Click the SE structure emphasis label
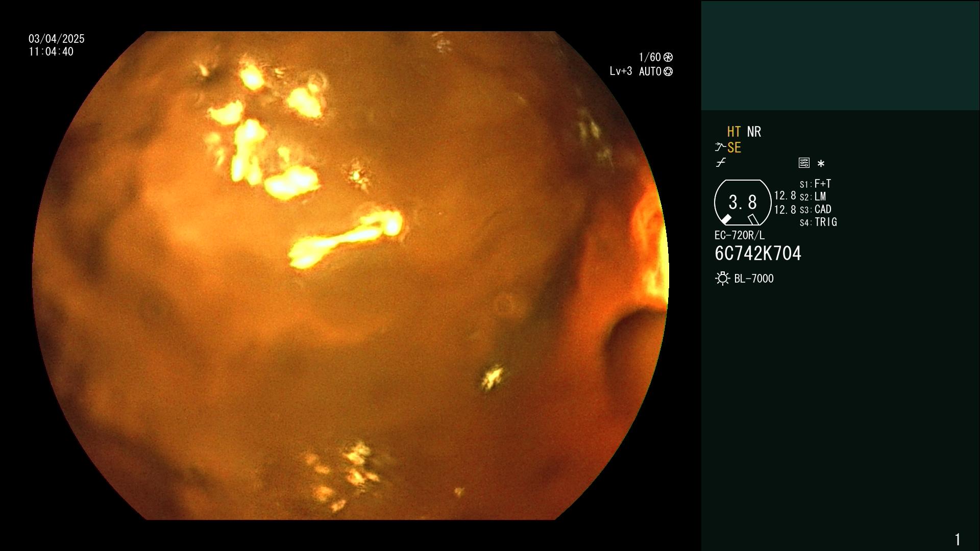The image size is (980, 551). point(734,148)
